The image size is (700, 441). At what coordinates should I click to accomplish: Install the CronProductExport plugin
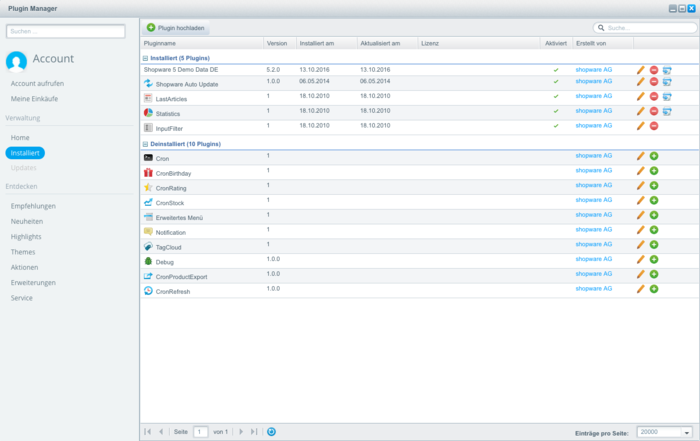pyautogui.click(x=654, y=274)
